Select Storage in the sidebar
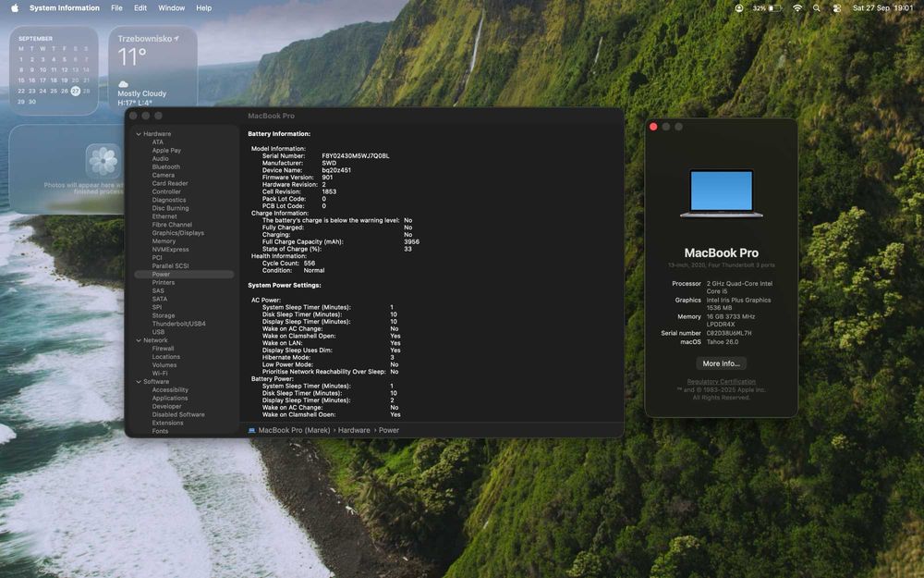The width and height of the screenshot is (924, 578). [164, 315]
